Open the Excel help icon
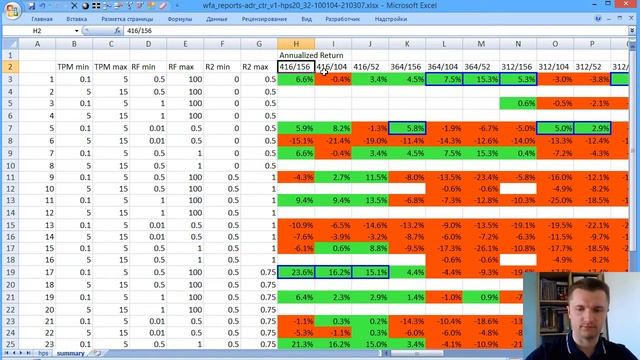Image resolution: width=640 pixels, height=360 pixels. click(x=598, y=19)
